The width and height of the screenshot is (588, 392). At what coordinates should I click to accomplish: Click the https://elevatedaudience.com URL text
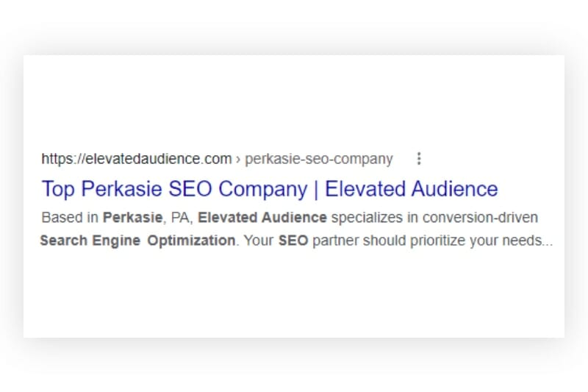136,159
